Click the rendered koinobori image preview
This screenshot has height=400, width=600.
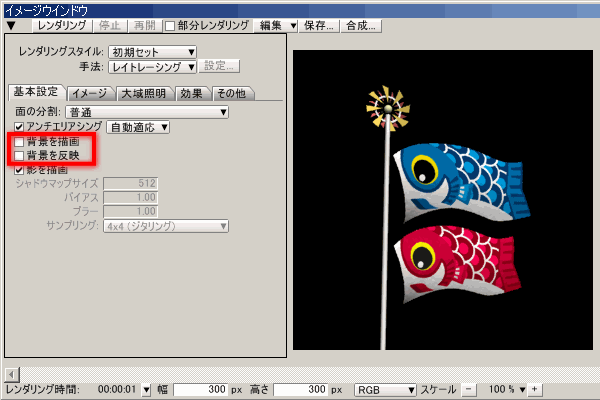pyautogui.click(x=443, y=200)
